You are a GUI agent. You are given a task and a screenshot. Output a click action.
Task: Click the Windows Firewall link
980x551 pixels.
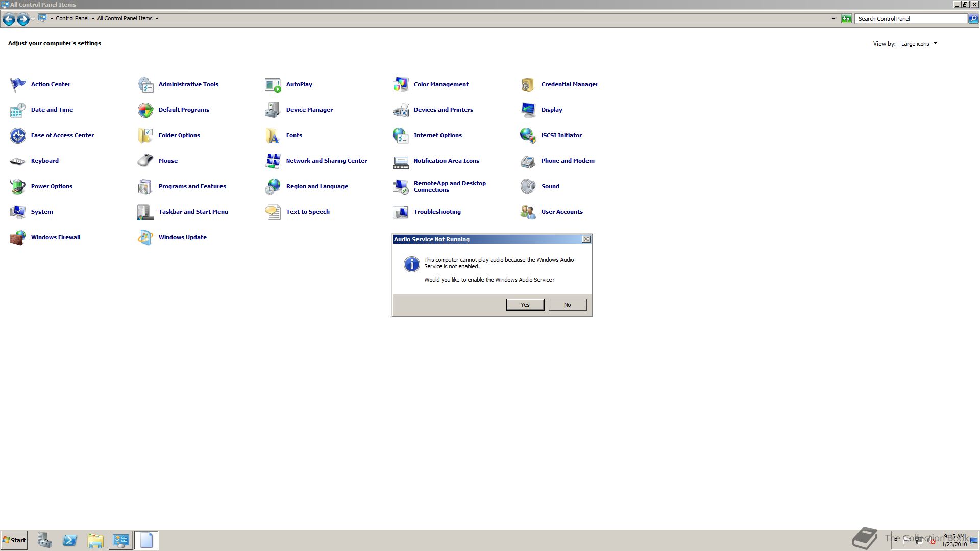[x=56, y=237]
